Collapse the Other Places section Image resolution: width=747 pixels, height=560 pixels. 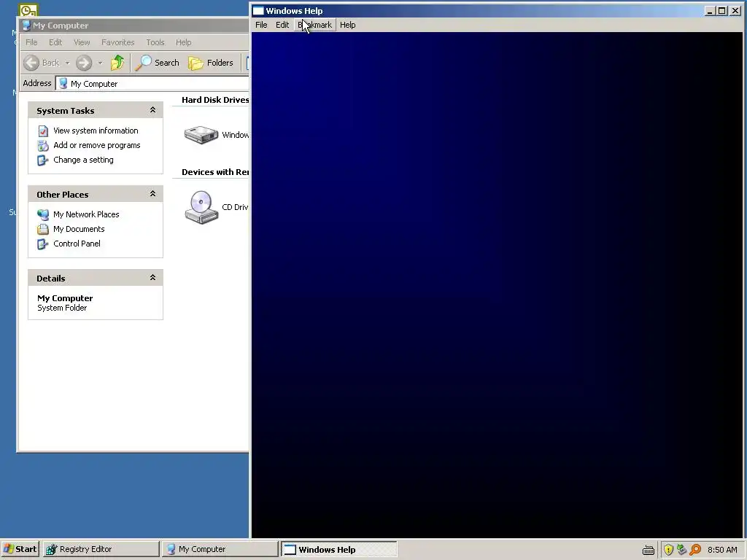[152, 194]
